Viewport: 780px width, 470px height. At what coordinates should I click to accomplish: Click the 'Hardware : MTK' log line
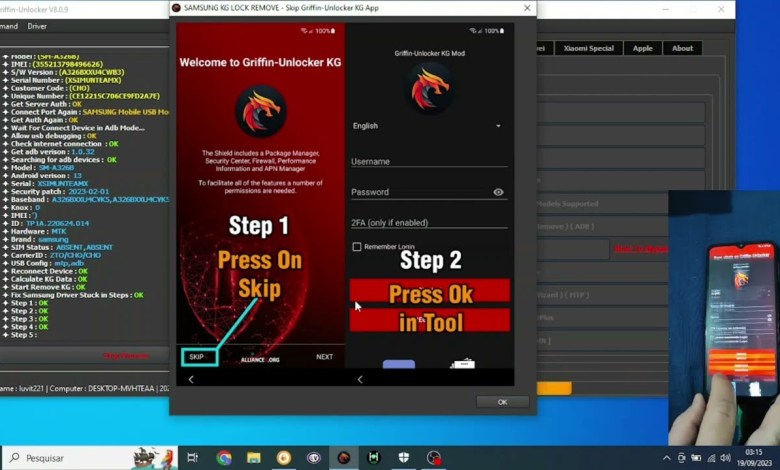click(x=34, y=231)
